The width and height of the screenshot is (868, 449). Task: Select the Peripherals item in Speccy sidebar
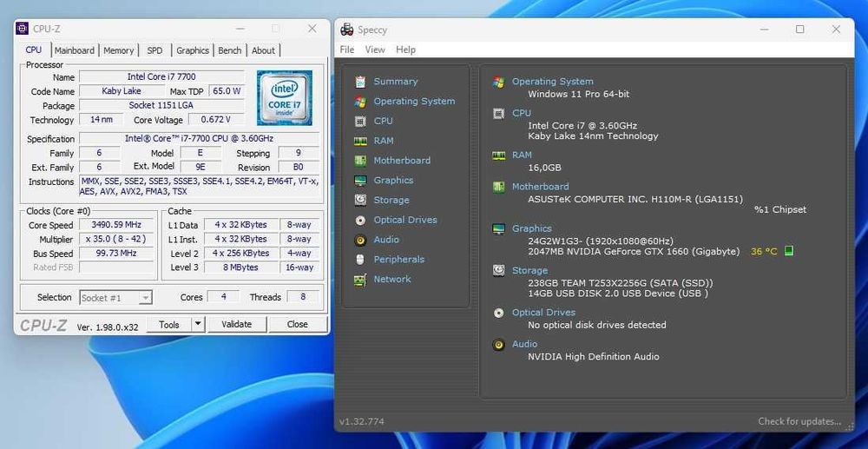tap(399, 259)
